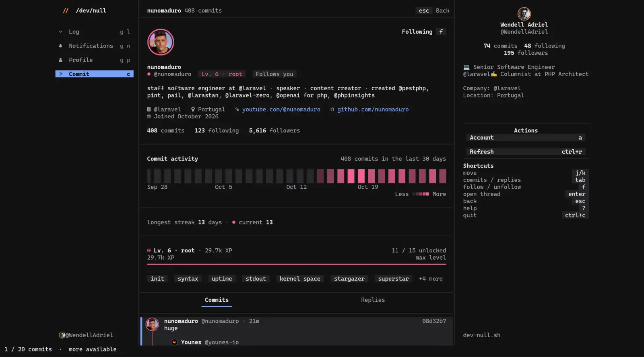644x357 pixels.
Task: Open the github.com/nunomaduro link
Action: (x=373, y=109)
